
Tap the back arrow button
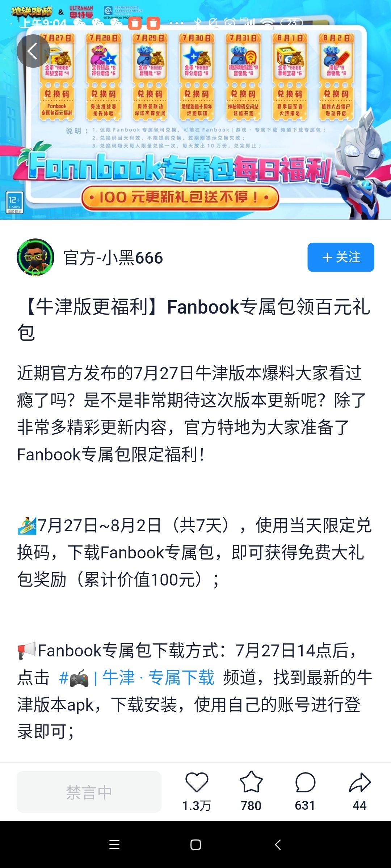tap(33, 51)
